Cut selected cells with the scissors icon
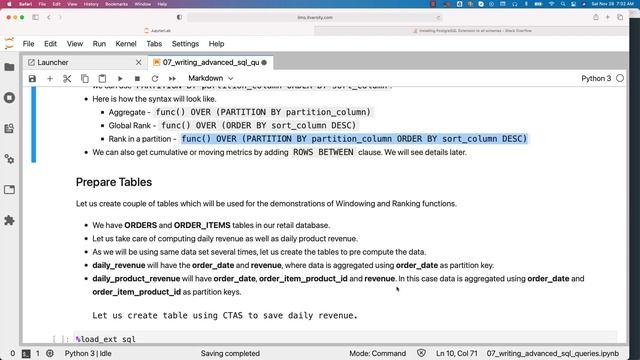The image size is (640, 360). click(67, 78)
